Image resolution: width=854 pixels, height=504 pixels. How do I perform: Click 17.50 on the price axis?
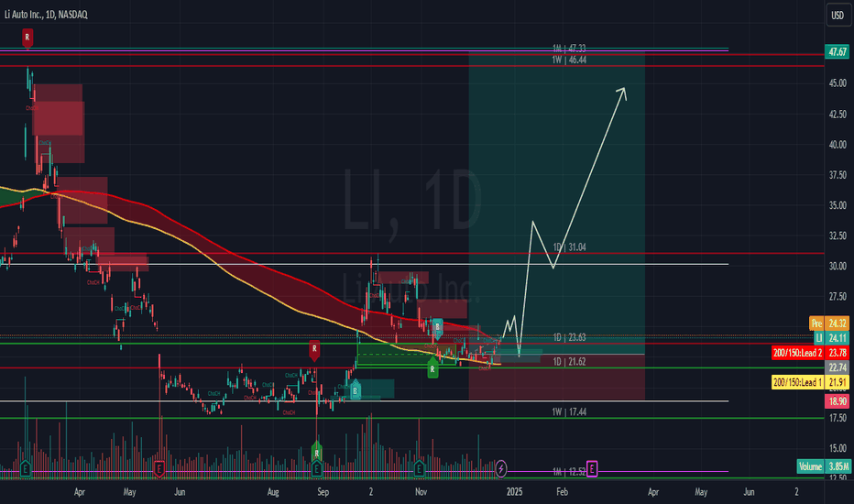[838, 418]
